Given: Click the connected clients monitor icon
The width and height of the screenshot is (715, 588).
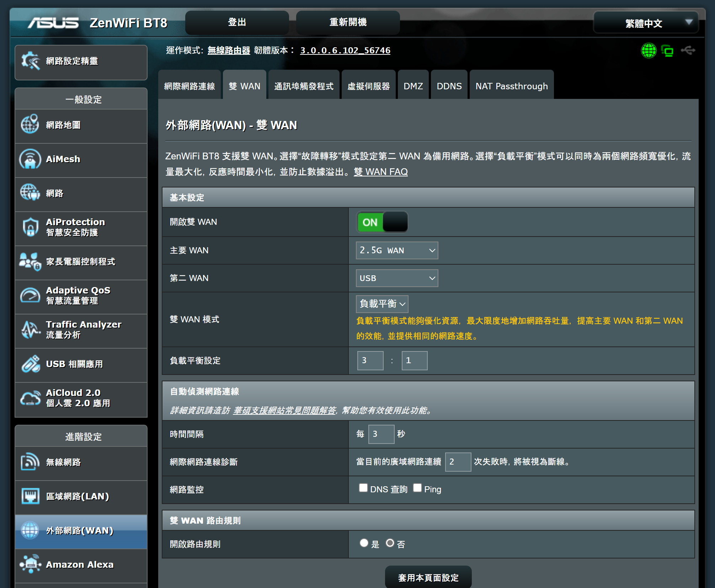Looking at the screenshot, I should 667,51.
